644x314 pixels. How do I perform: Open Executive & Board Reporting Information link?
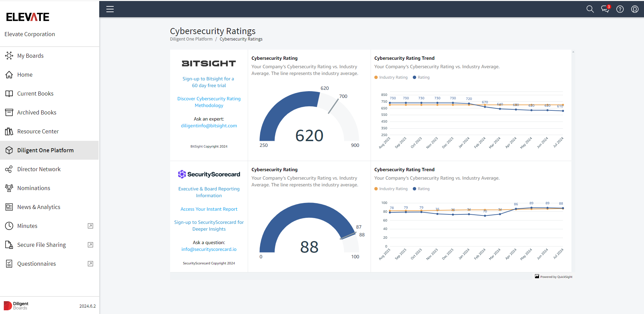[209, 192]
